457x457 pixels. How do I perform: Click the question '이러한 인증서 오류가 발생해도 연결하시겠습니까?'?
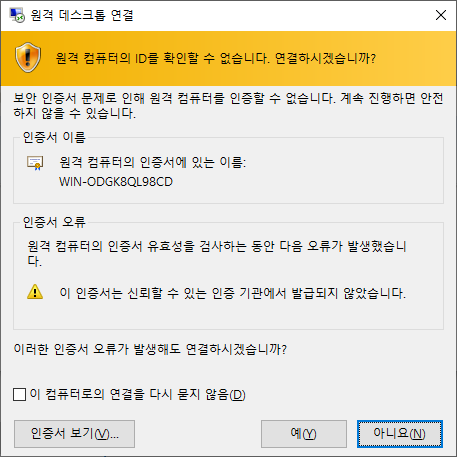(x=150, y=349)
